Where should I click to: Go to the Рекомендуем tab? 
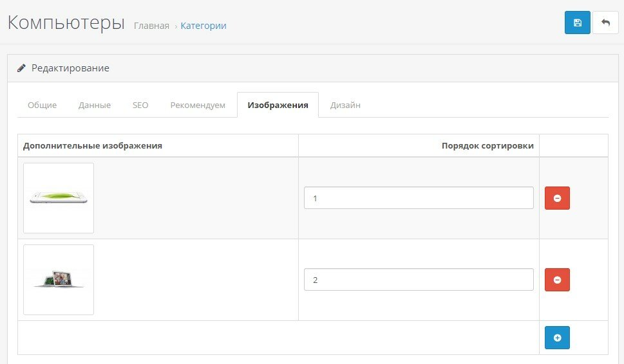(198, 105)
